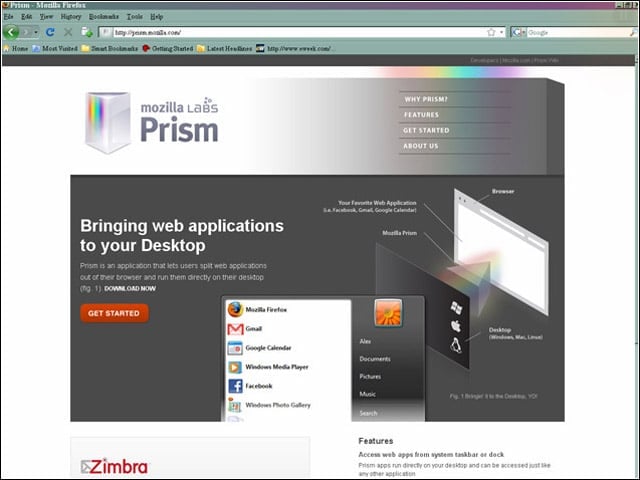Viewport: 640px width, 480px height.
Task: Click the Windows Media Player icon
Action: tap(235, 367)
